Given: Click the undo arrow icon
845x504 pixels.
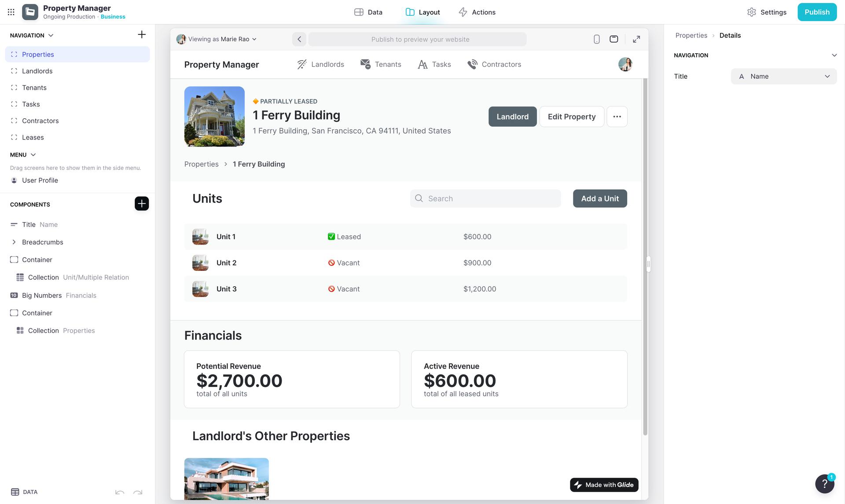Looking at the screenshot, I should [119, 492].
